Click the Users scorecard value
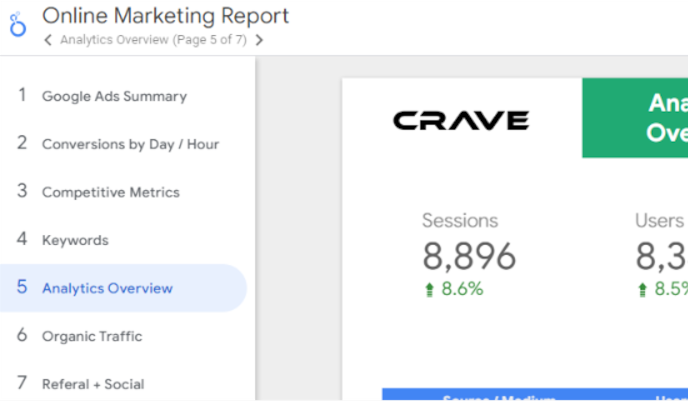The width and height of the screenshot is (688, 401). click(x=661, y=256)
